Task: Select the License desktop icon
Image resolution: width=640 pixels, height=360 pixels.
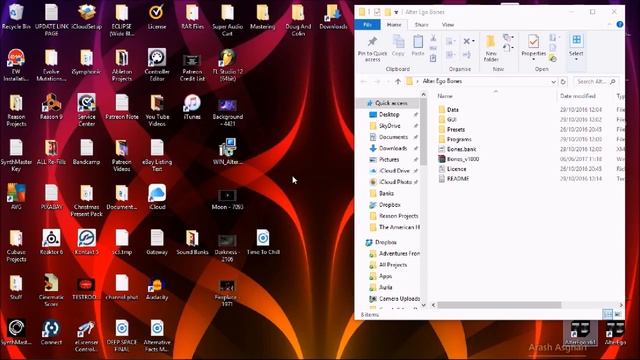Action: [x=157, y=17]
